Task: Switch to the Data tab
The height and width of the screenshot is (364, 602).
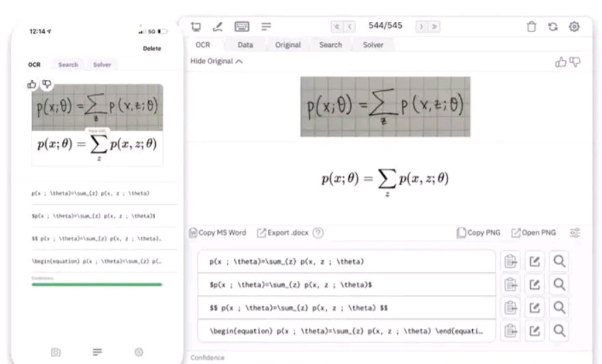Action: (x=245, y=45)
